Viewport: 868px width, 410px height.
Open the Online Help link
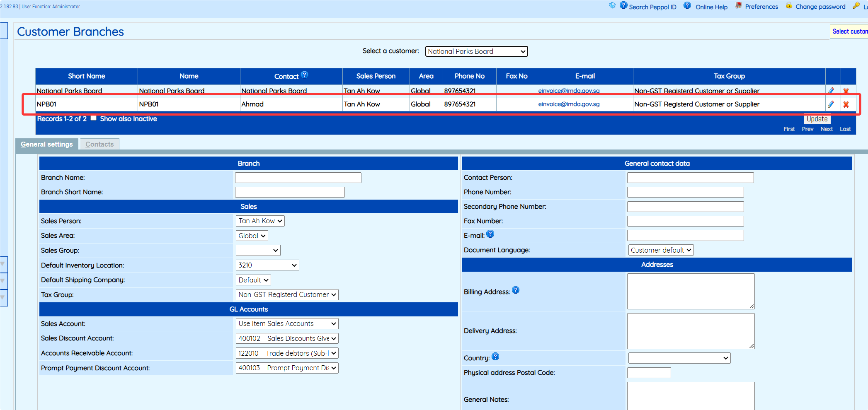(711, 7)
